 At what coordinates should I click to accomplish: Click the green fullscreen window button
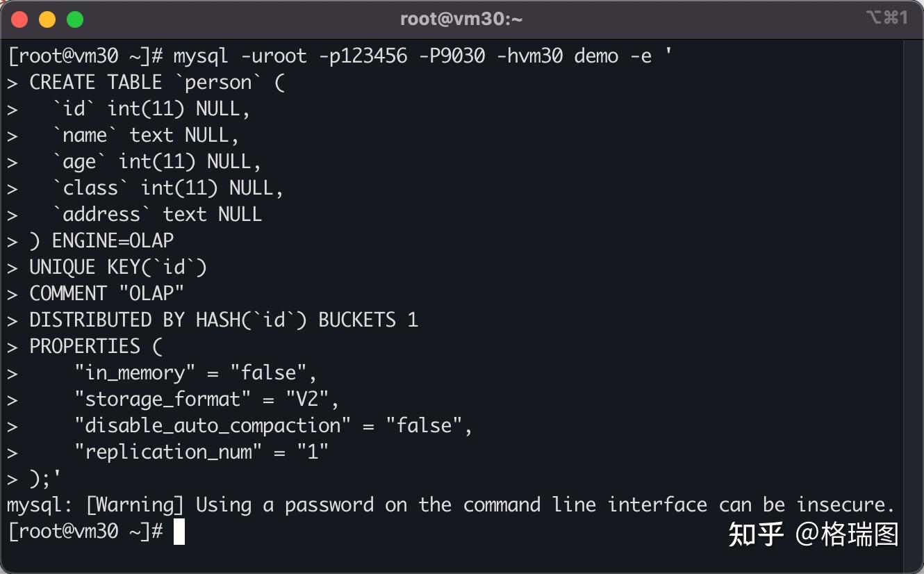[75, 19]
